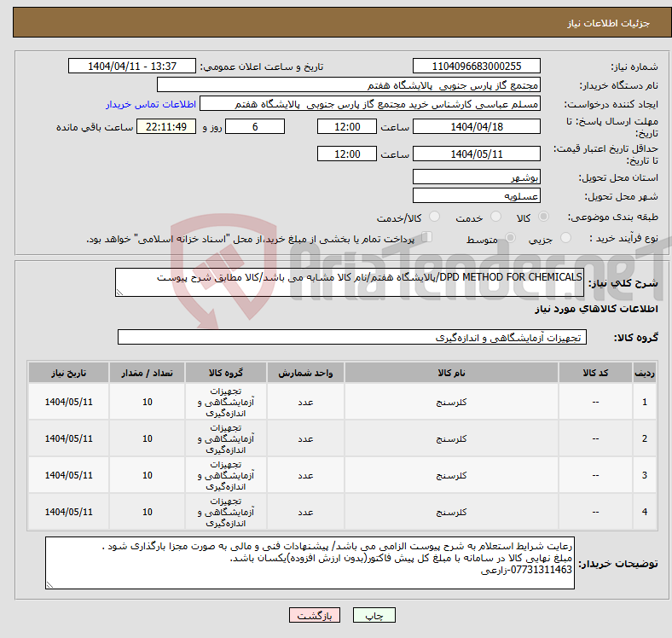This screenshot has width=672, height=638.
Task: Open the اطلاعات تماس خریدار link
Action: [151, 104]
